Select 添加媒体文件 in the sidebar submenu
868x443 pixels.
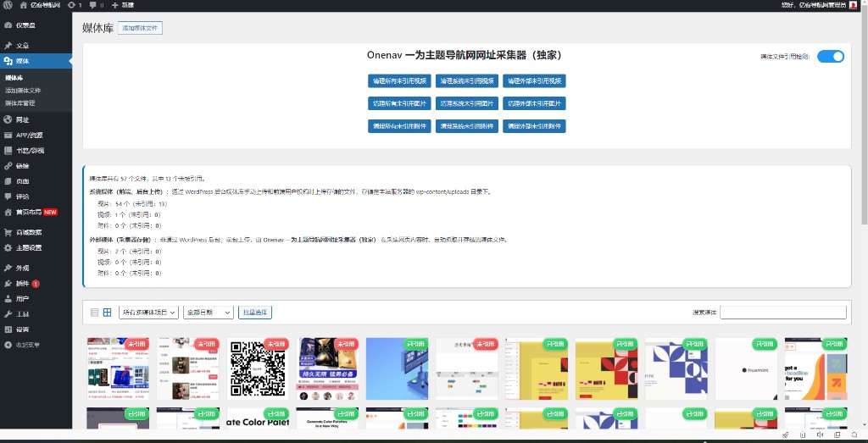pos(24,90)
